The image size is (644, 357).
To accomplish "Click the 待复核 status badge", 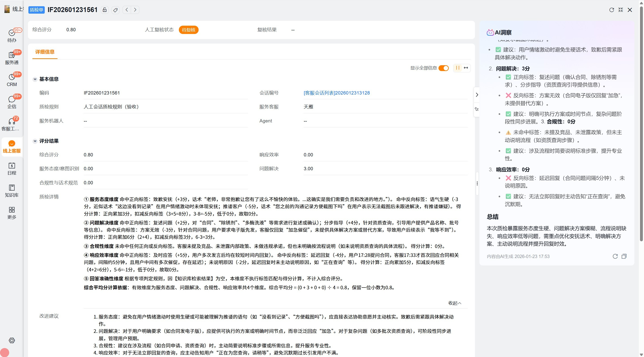I will (189, 30).
